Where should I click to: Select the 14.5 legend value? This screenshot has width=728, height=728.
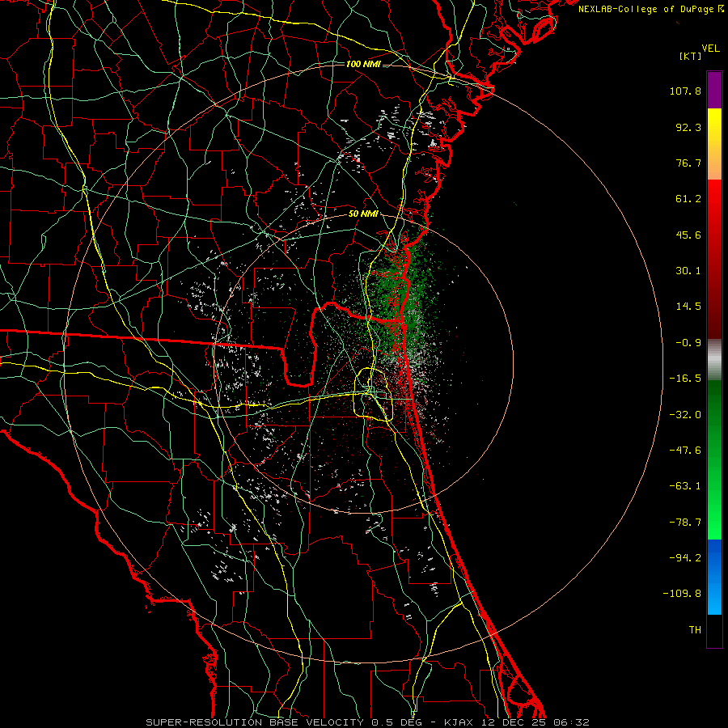(688, 307)
